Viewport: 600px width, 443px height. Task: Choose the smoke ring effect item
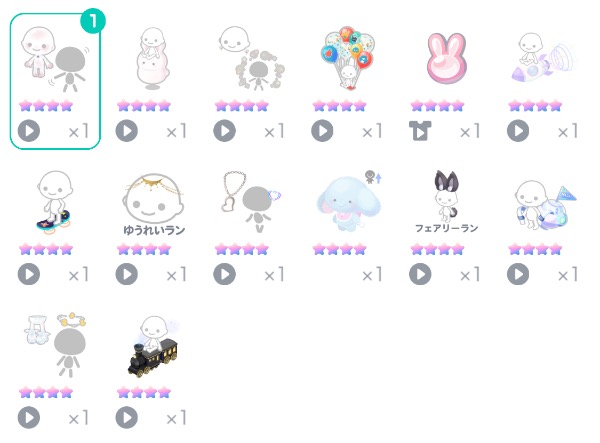click(x=251, y=58)
